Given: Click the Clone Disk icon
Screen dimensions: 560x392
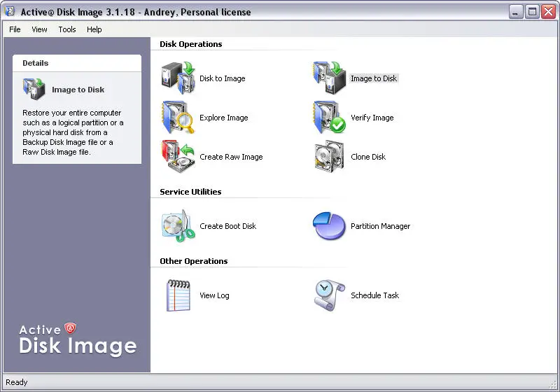Looking at the screenshot, I should pos(329,157).
